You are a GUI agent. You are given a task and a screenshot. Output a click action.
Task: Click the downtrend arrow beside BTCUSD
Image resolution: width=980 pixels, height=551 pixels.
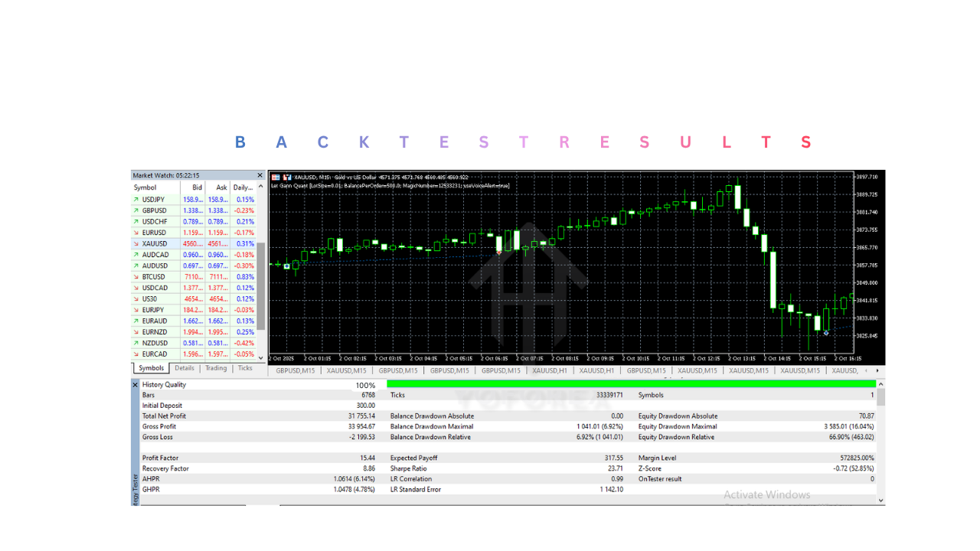tap(136, 276)
